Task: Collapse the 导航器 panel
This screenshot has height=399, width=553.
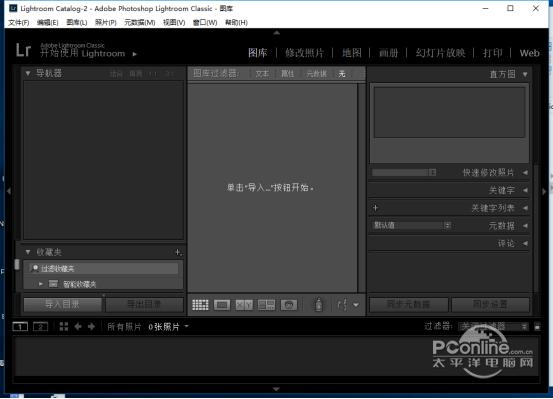Action: (28, 73)
